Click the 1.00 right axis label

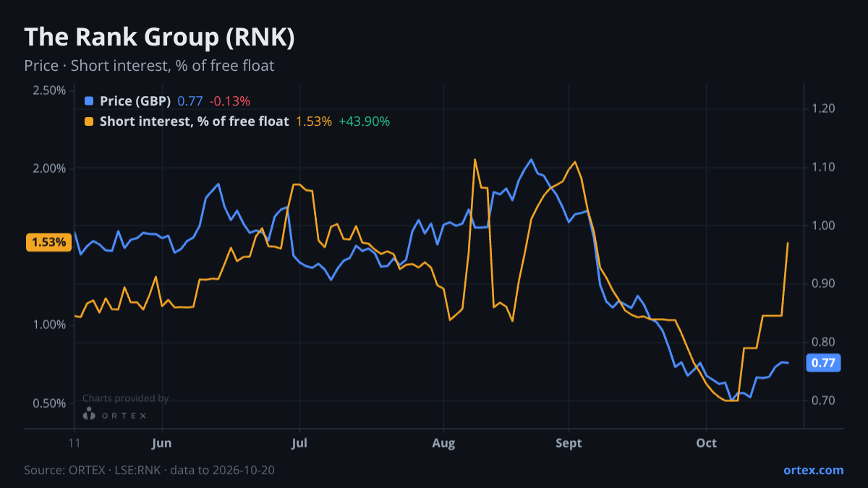tap(824, 226)
